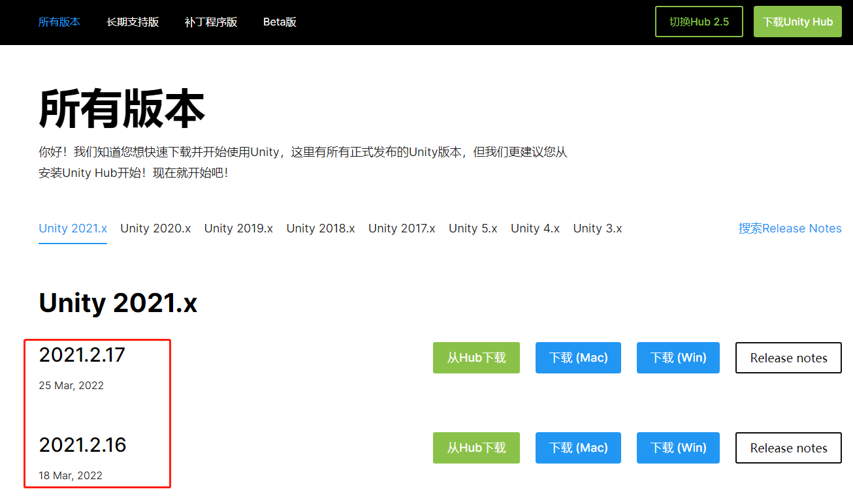The height and width of the screenshot is (504, 853).
Task: Click the date 18 Mar, 2022
Action: coord(71,475)
